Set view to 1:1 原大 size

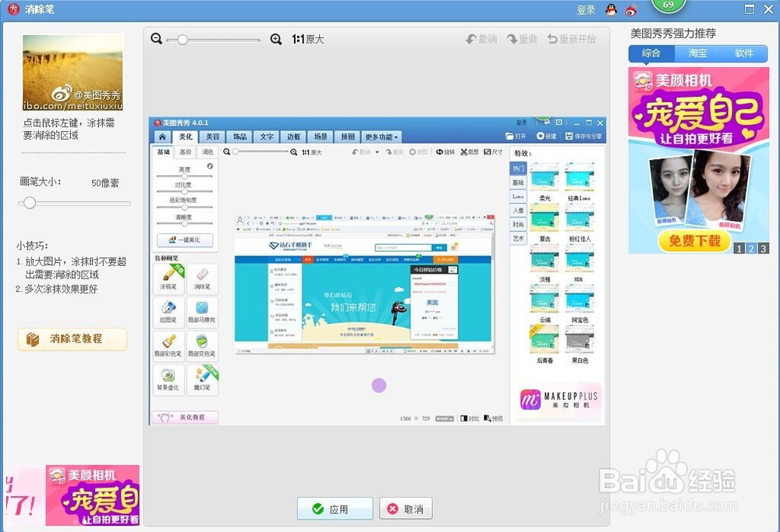308,39
